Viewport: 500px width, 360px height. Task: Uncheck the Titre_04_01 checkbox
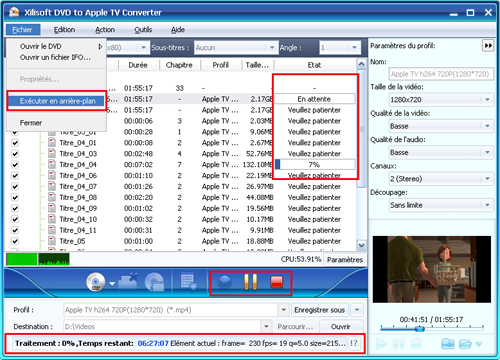[x=15, y=143]
